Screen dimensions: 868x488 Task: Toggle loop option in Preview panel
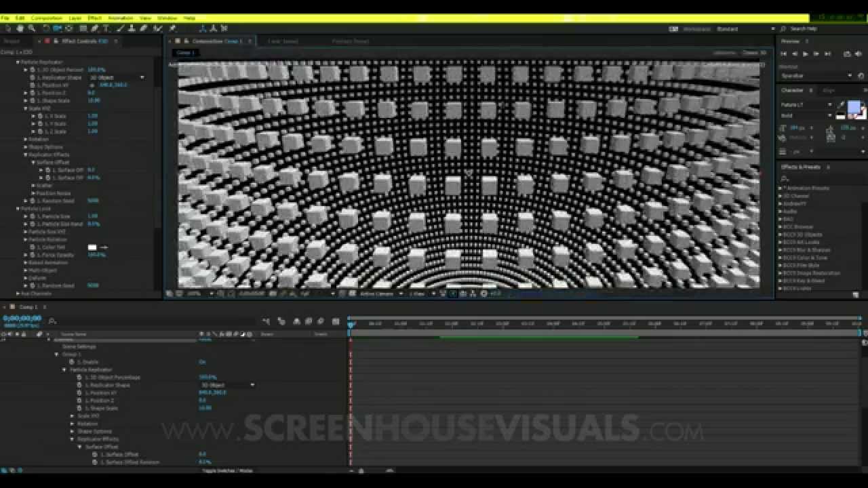[847, 54]
